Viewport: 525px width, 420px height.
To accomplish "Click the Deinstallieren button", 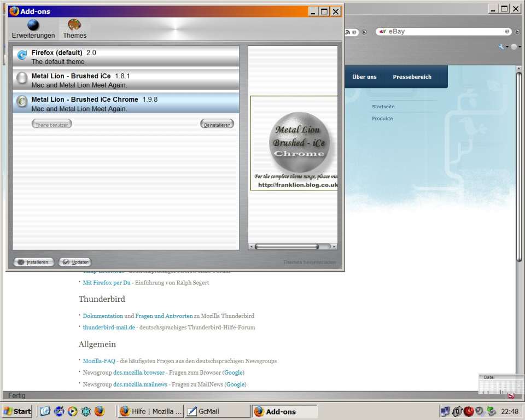I will pyautogui.click(x=217, y=124).
